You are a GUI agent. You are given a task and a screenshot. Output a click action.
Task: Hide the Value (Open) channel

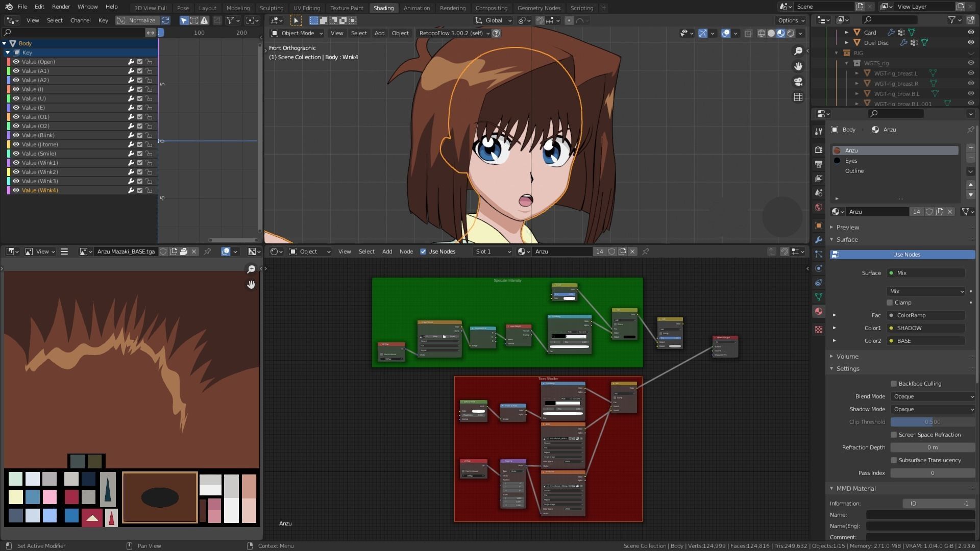[16, 62]
